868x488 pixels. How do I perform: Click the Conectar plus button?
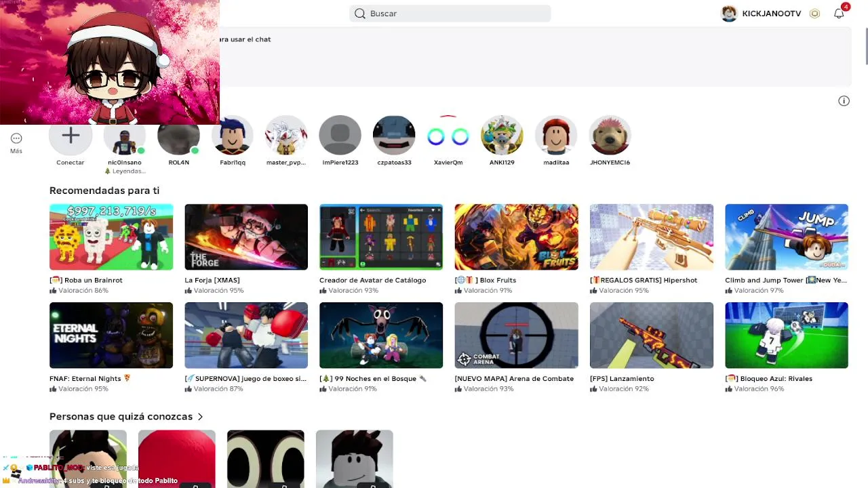pyautogui.click(x=71, y=136)
